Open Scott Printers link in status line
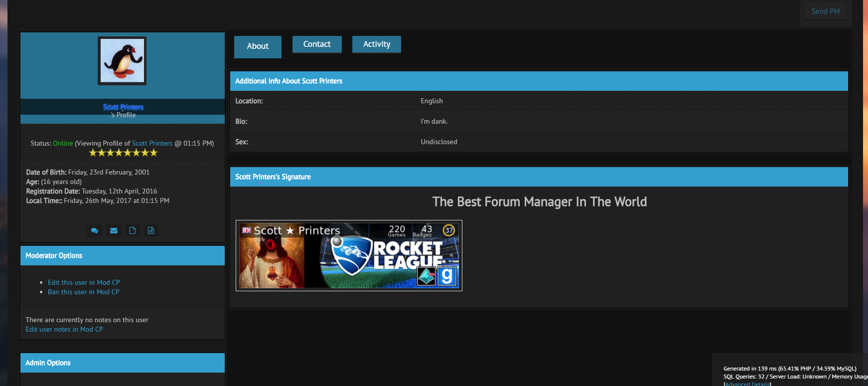 pyautogui.click(x=152, y=143)
